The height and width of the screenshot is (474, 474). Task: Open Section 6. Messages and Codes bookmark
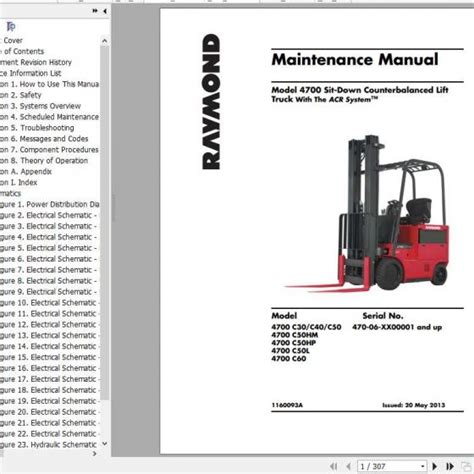click(x=44, y=139)
